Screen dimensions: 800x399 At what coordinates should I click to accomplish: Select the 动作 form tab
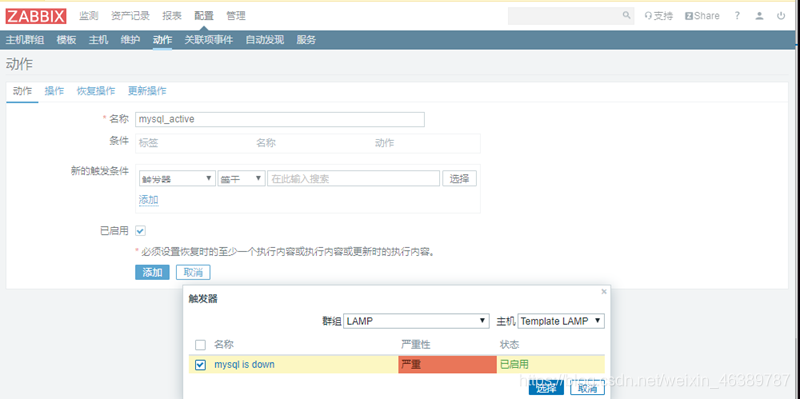tap(22, 91)
